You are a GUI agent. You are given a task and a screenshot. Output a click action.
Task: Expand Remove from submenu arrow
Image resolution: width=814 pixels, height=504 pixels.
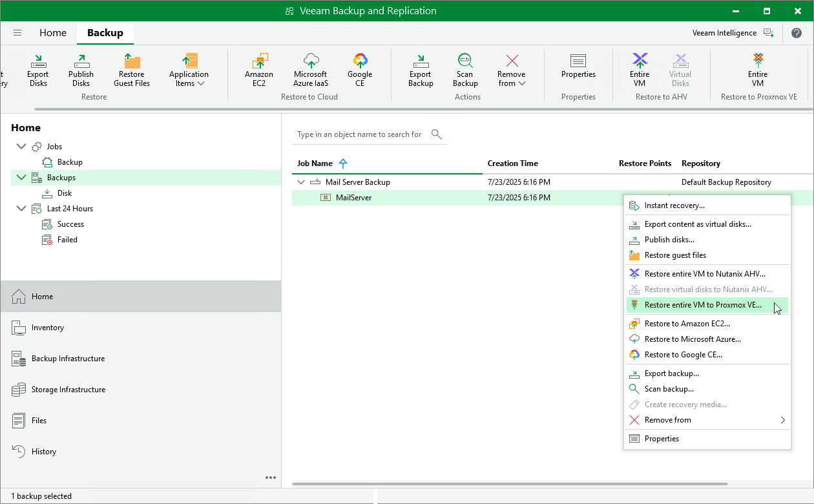pyautogui.click(x=782, y=420)
